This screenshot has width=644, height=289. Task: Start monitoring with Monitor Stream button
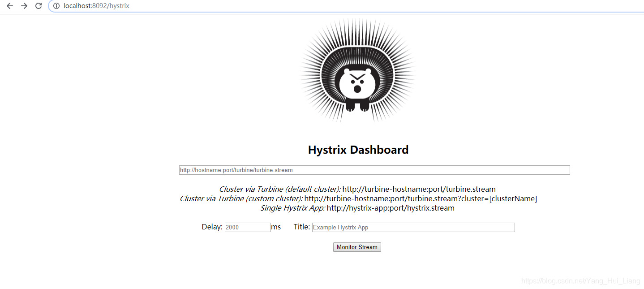pos(357,247)
